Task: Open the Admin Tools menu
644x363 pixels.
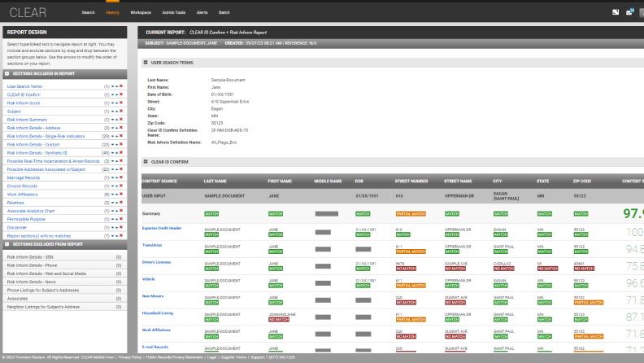Action: click(x=175, y=13)
